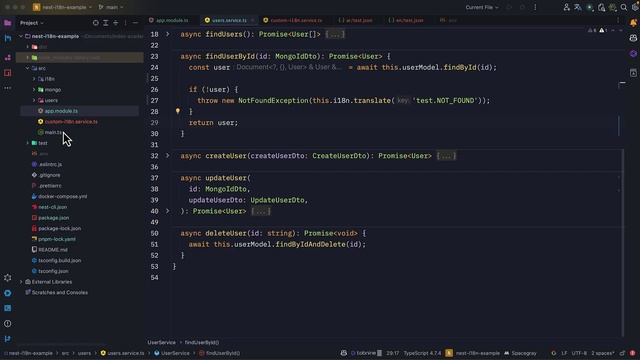
Task: Expand External Libraries node
Action: (21, 282)
